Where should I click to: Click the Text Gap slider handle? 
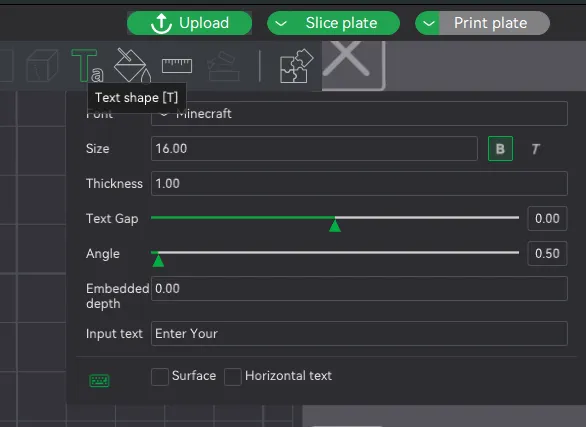click(335, 225)
